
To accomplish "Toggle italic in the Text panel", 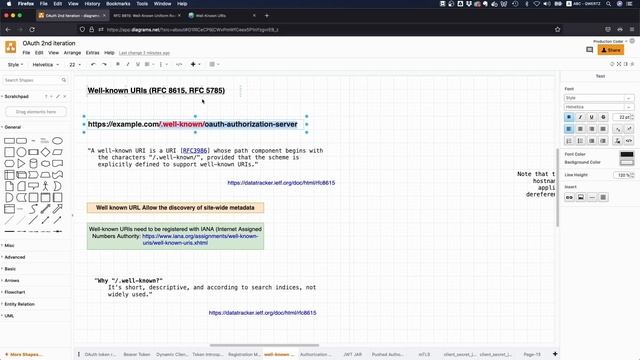I will pyautogui.click(x=580, y=117).
